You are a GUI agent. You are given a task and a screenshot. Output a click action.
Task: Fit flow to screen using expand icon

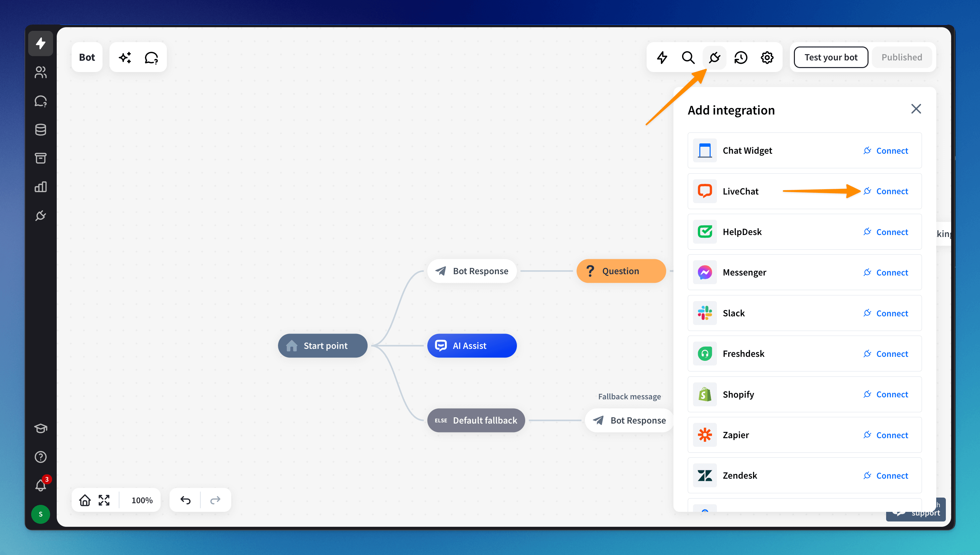[x=104, y=500]
